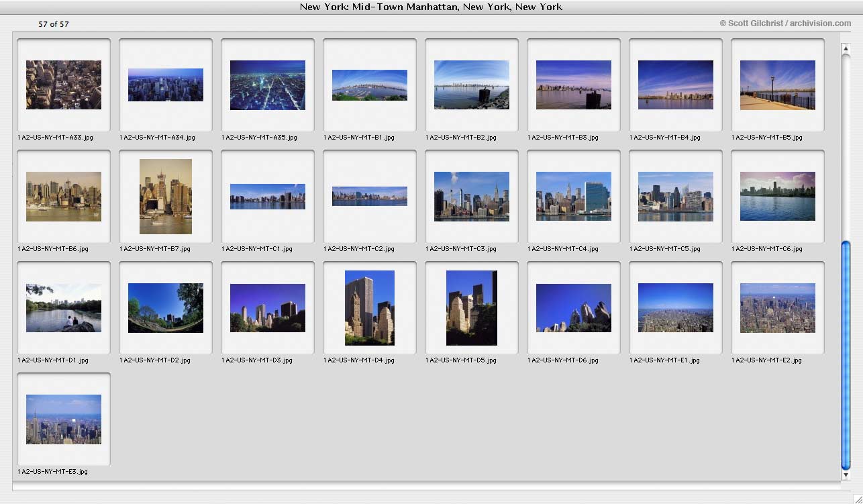
Task: Click filename label 1A2-US-NY-MT-E2.jpg
Action: pyautogui.click(x=766, y=360)
